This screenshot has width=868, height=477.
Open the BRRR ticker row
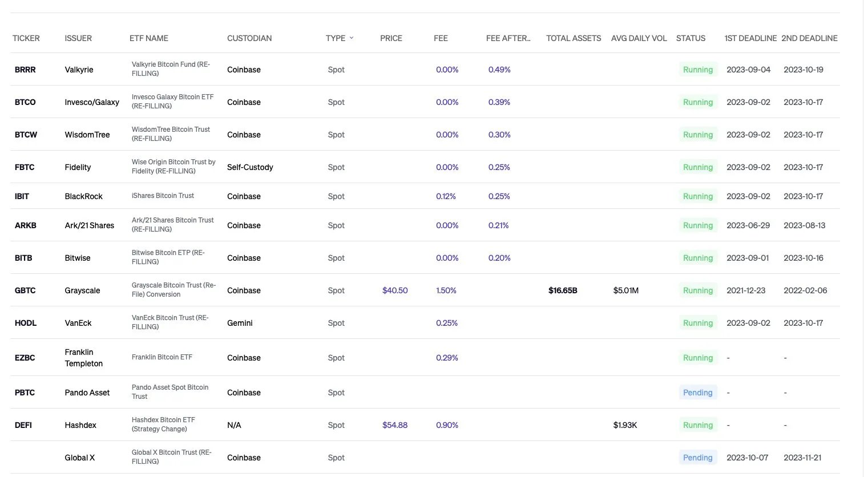25,70
